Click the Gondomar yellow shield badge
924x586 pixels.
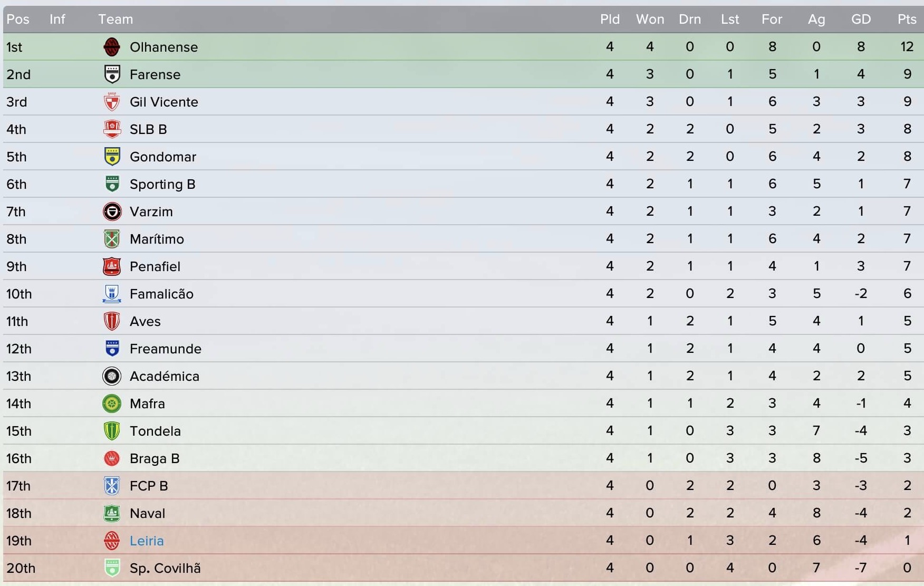112,157
